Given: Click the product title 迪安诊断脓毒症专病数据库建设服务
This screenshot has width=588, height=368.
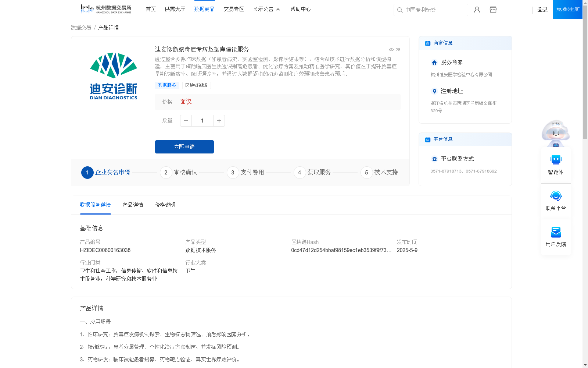Looking at the screenshot, I should coord(202,49).
